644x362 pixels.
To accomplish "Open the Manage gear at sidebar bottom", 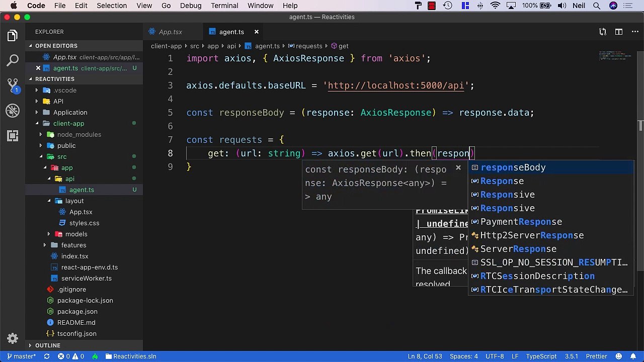I will [x=13, y=338].
